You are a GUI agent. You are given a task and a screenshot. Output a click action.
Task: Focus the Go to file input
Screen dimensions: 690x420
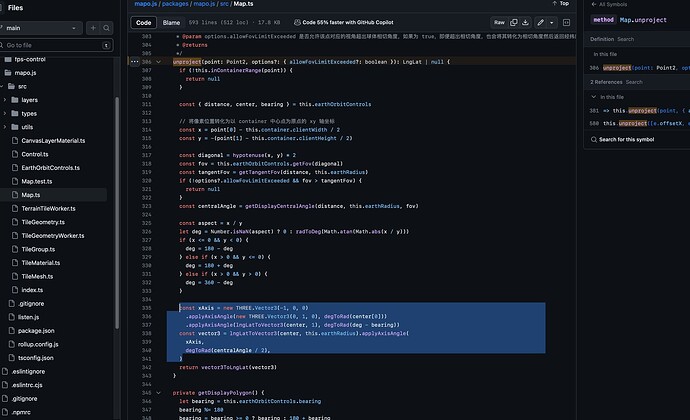coord(56,45)
